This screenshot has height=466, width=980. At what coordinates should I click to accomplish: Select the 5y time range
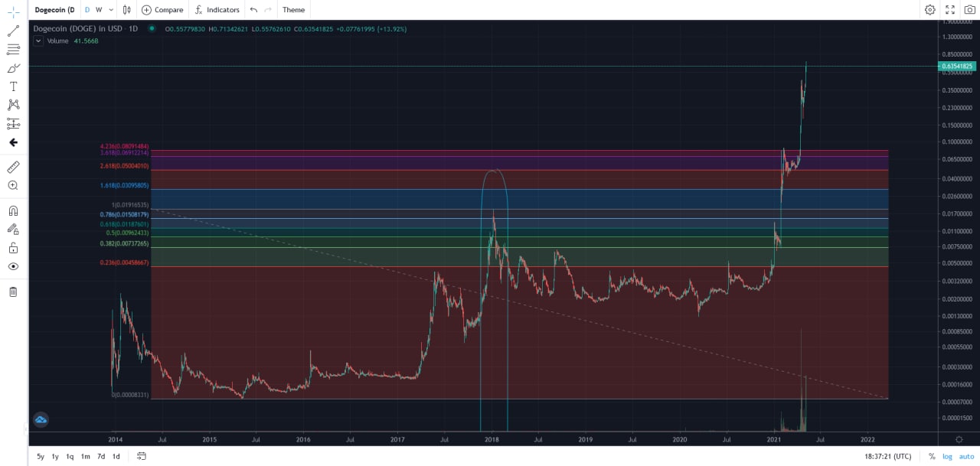pos(41,456)
